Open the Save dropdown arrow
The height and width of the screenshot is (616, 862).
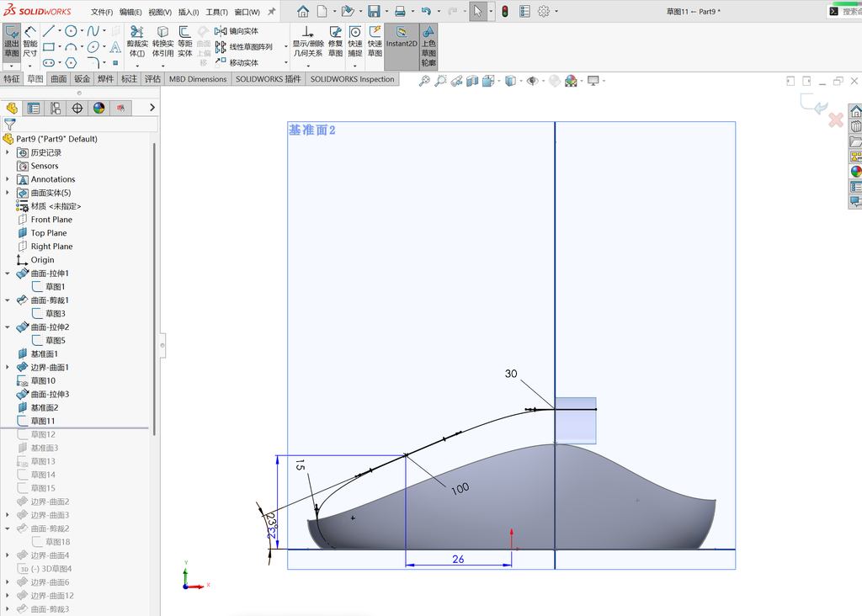[x=386, y=11]
